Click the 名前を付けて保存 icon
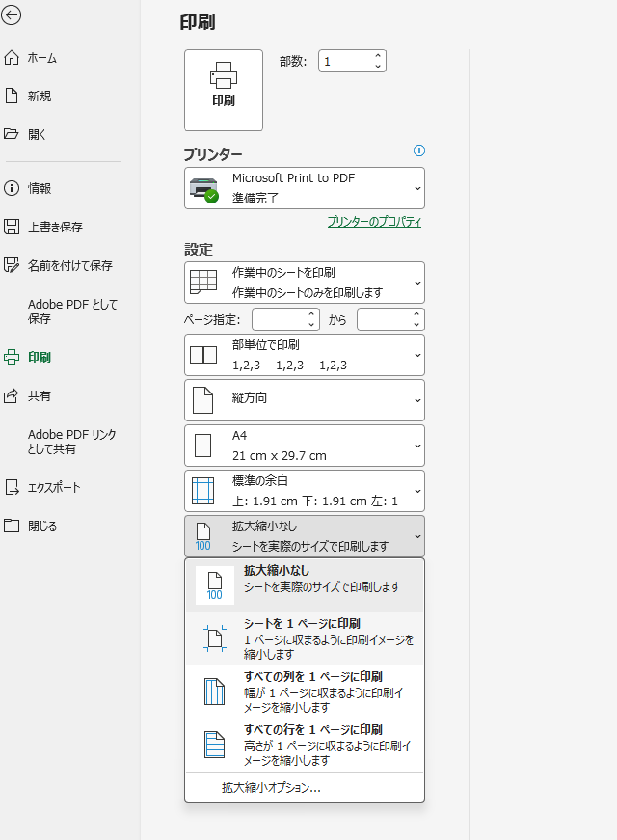617x840 pixels. (12, 265)
